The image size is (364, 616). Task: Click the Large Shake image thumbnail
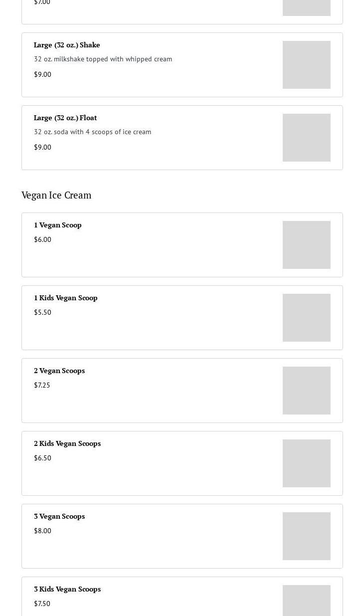click(x=306, y=65)
